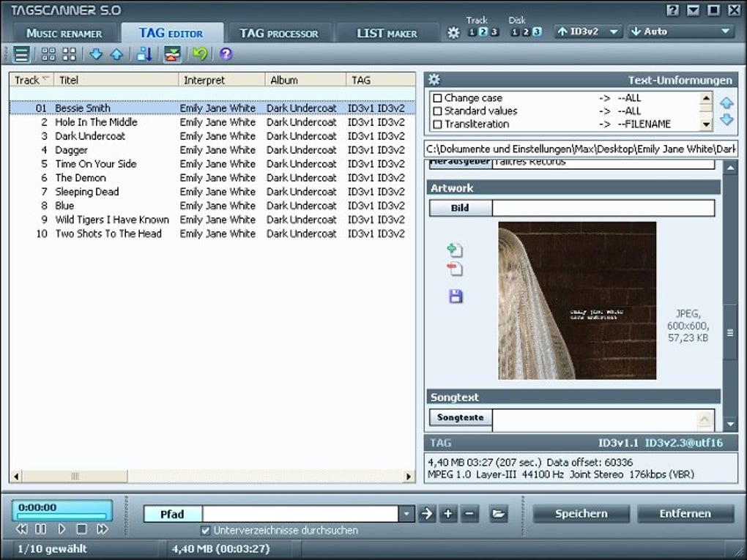Check the Standard values option
Screen dimensions: 747x560
(437, 111)
